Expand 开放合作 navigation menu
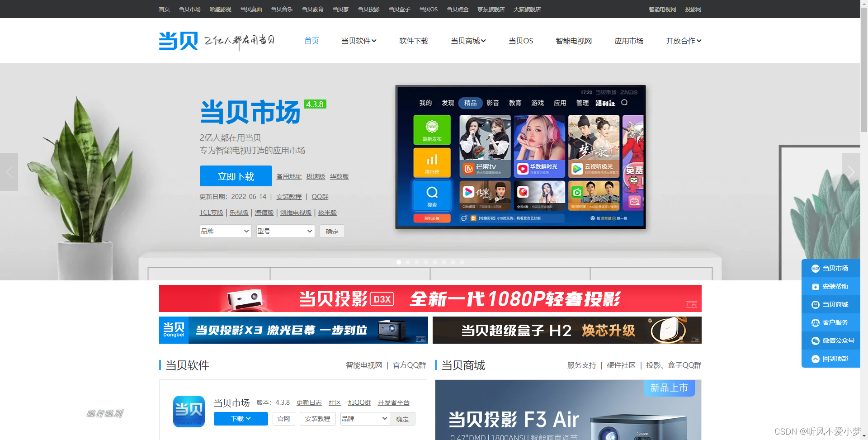Screen dimensions: 868x440 point(684,41)
